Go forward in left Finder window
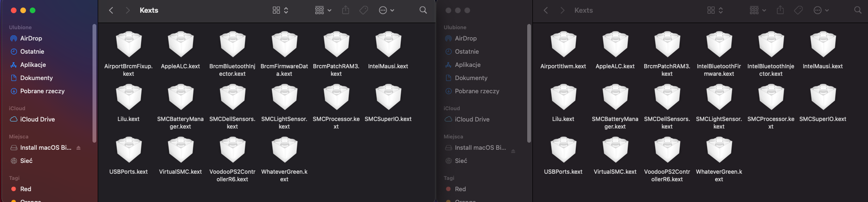 pos(127,10)
